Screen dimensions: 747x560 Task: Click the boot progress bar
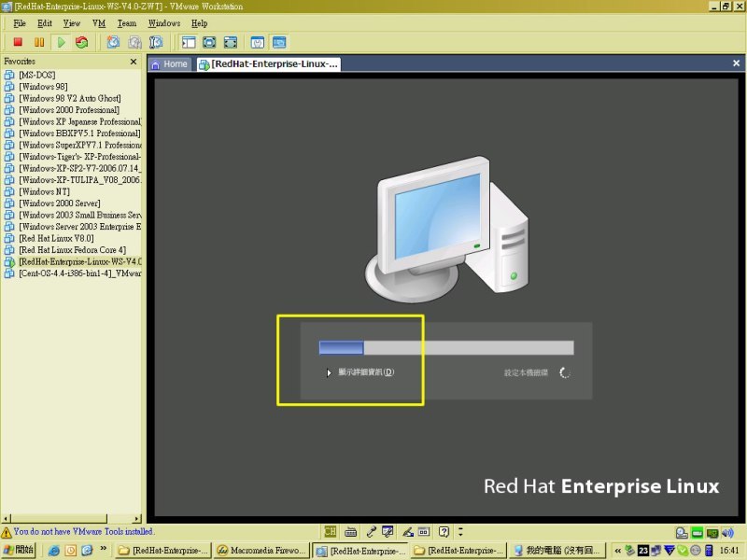click(446, 347)
